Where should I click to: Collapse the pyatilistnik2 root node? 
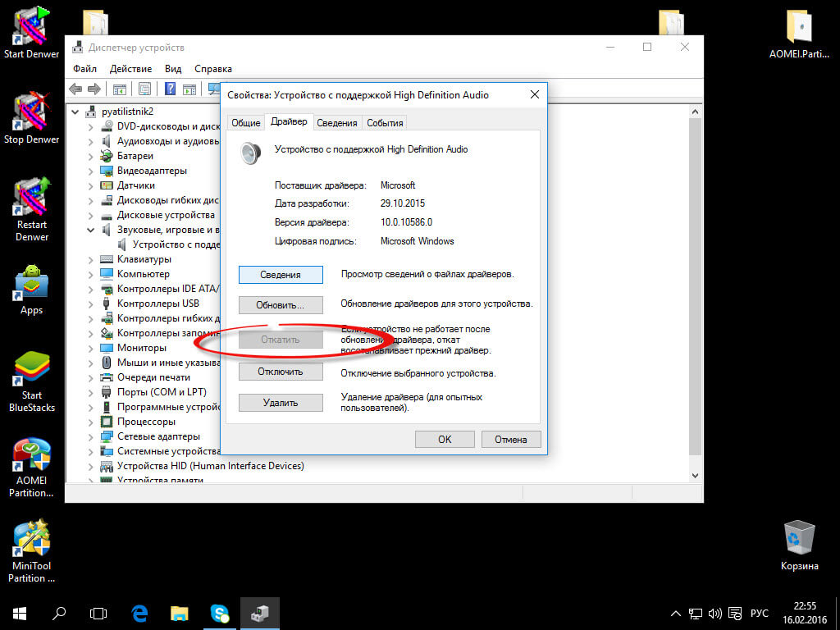pos(75,112)
